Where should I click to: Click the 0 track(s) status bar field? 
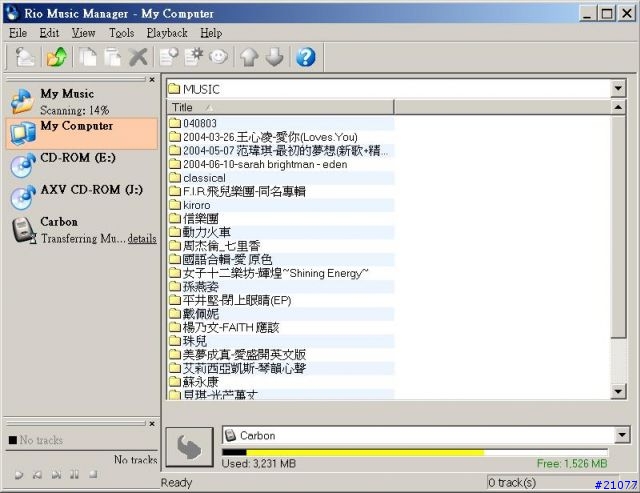pos(552,483)
